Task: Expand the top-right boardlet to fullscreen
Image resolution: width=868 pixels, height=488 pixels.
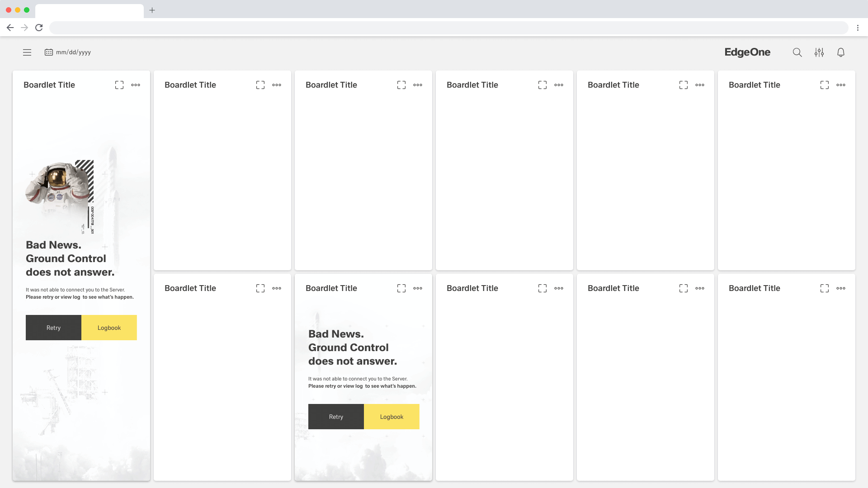Action: (x=825, y=85)
